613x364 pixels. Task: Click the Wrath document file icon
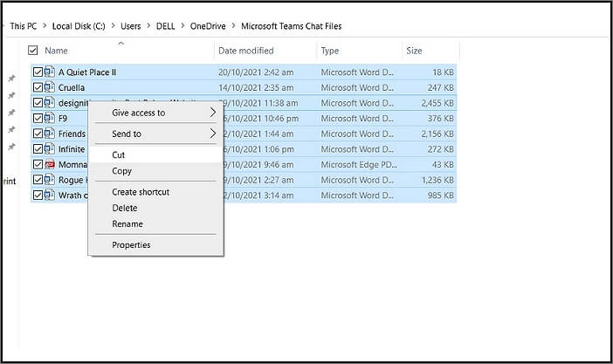point(50,196)
